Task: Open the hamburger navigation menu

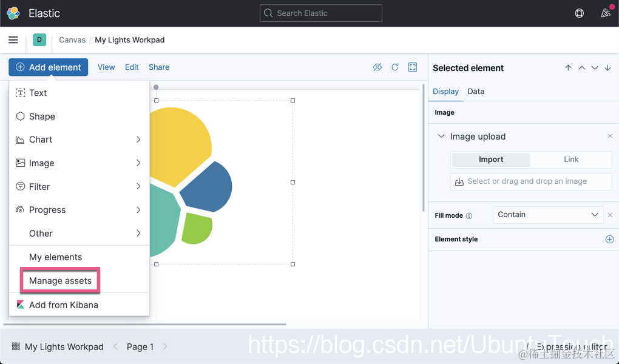Action: click(x=13, y=40)
